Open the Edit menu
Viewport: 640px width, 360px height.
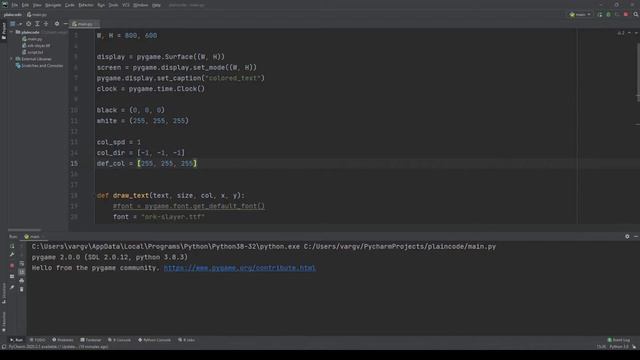25,5
